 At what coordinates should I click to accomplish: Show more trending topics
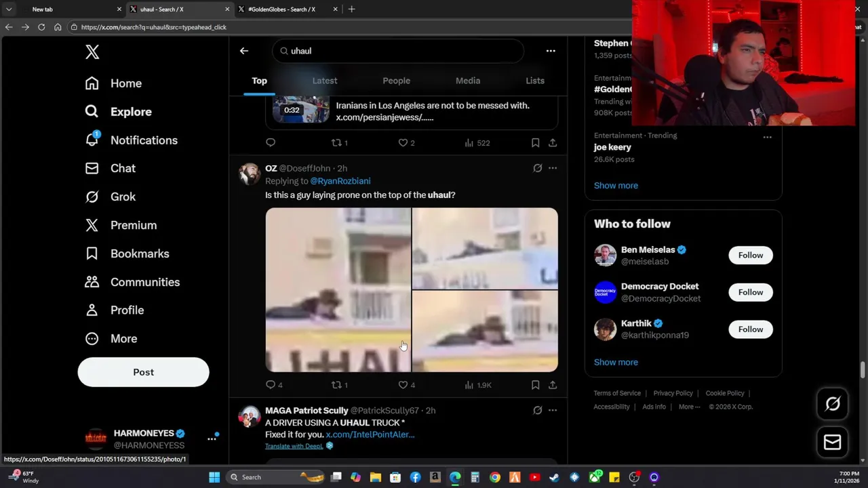pyautogui.click(x=616, y=185)
